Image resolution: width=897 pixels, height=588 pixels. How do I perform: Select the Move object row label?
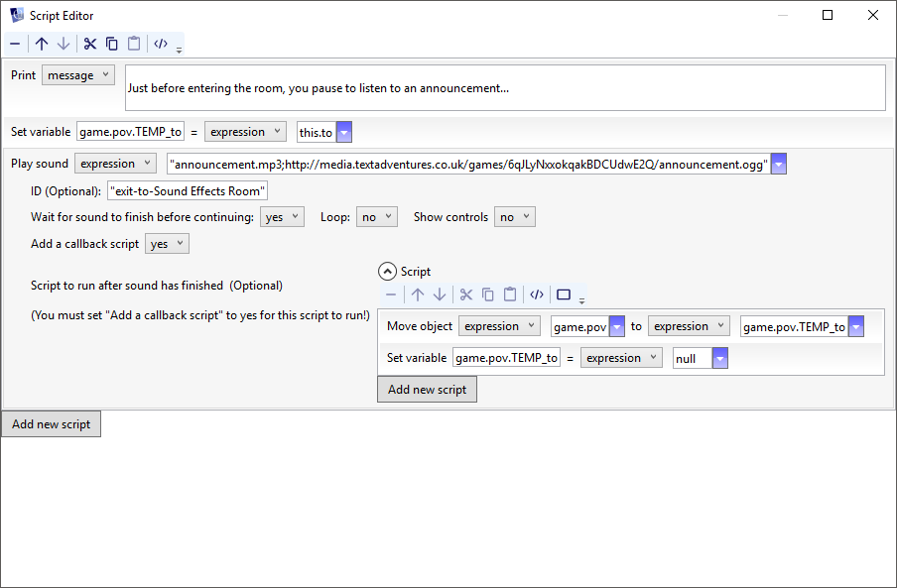pos(420,326)
